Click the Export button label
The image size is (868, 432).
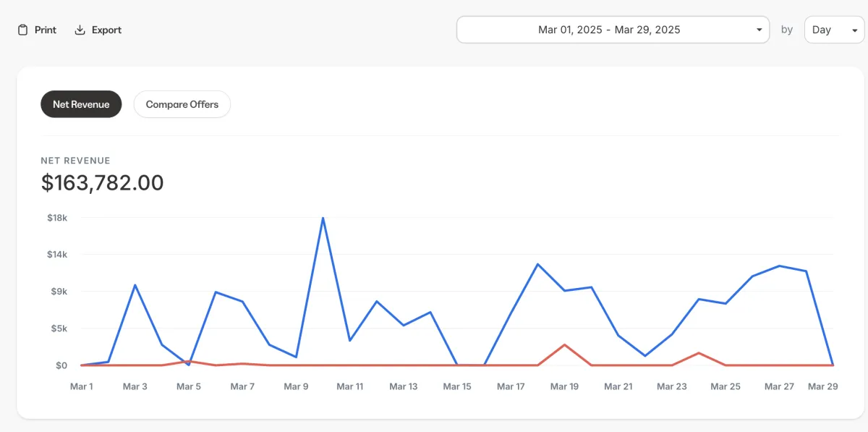click(x=106, y=30)
